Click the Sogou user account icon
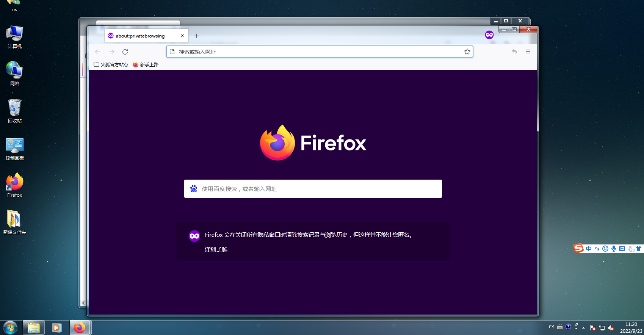644x335 pixels. [x=631, y=249]
